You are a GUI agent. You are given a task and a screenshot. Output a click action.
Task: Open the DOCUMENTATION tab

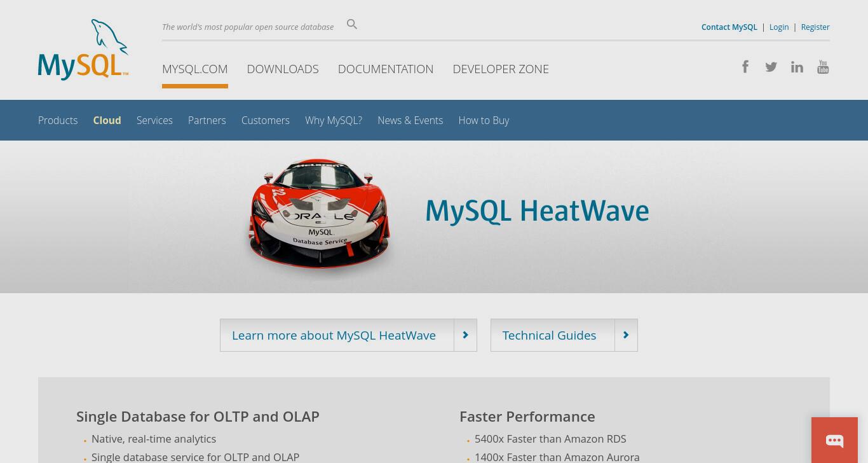(x=386, y=69)
